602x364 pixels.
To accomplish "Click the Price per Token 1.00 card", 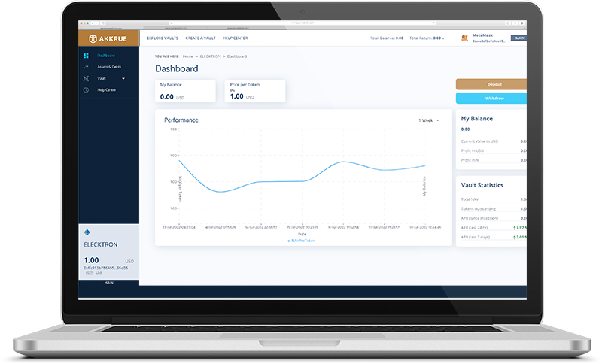I will pyautogui.click(x=255, y=91).
